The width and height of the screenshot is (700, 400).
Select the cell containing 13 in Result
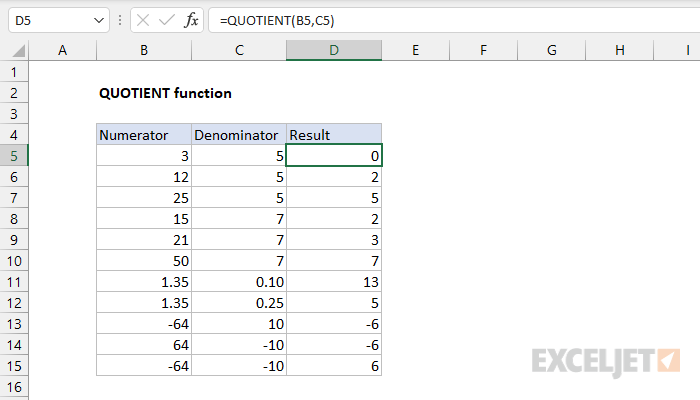(333, 281)
